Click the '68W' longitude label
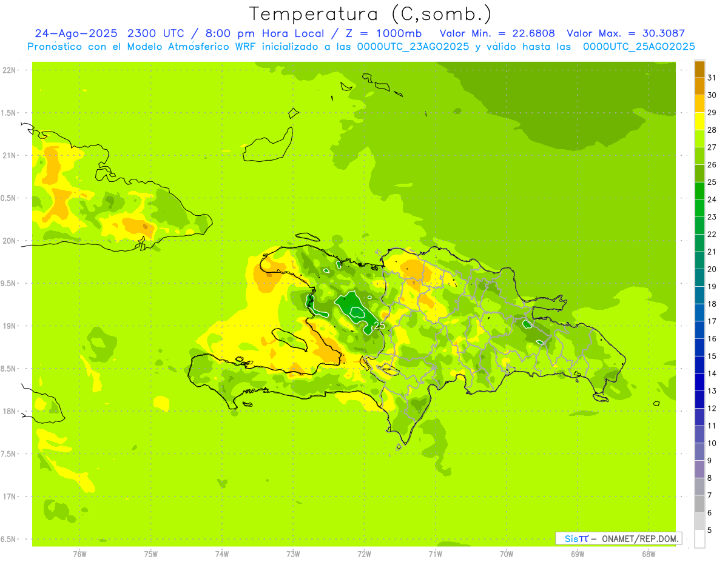The width and height of the screenshot is (728, 562). point(649,554)
